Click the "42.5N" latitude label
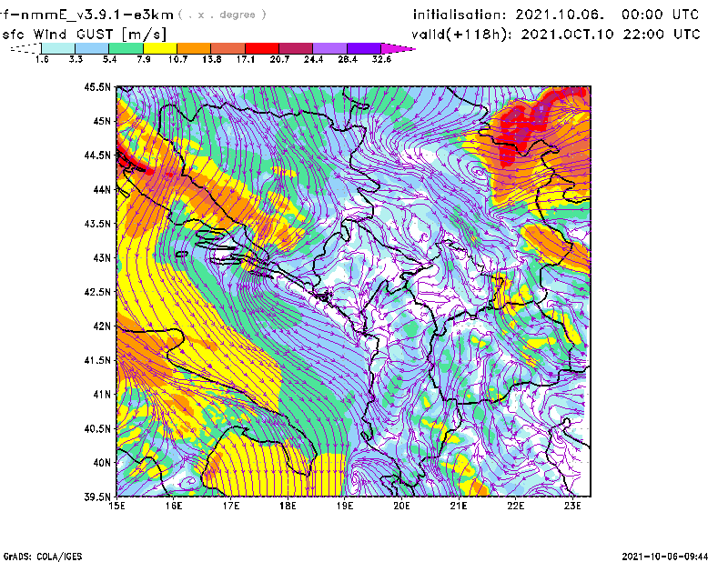This screenshot has height=562, width=728. tap(97, 292)
